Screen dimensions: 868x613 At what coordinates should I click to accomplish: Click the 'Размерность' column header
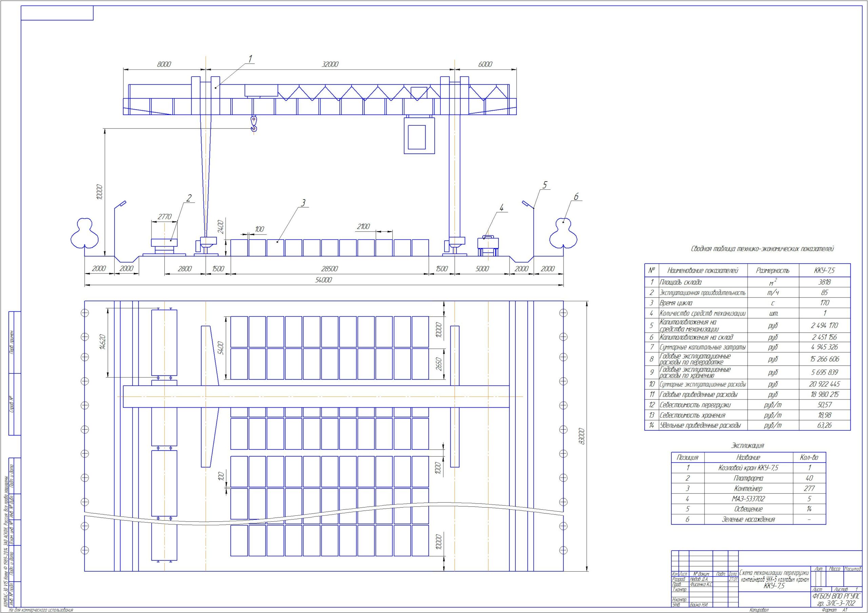773,270
